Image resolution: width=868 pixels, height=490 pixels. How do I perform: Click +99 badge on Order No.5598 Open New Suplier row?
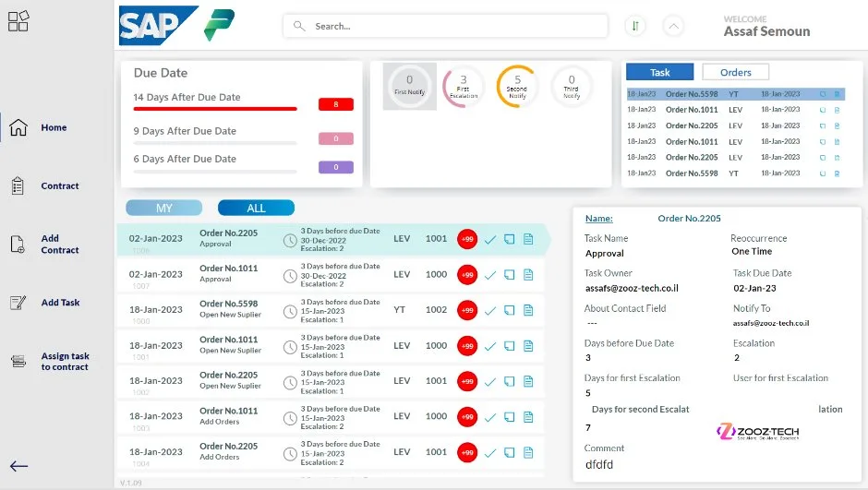click(x=467, y=310)
